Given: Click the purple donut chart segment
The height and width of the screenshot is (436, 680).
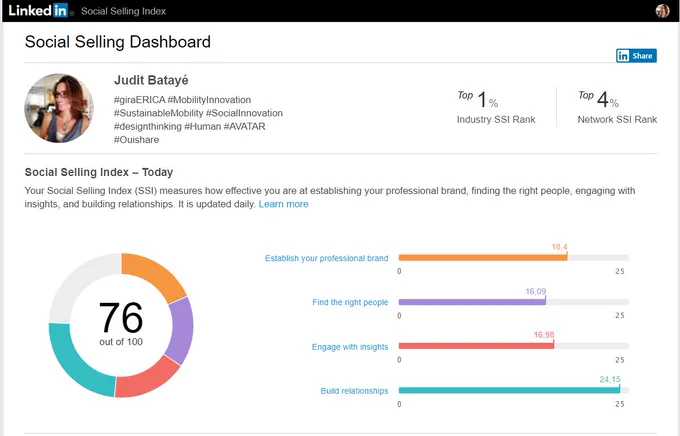Looking at the screenshot, I should pyautogui.click(x=182, y=331).
